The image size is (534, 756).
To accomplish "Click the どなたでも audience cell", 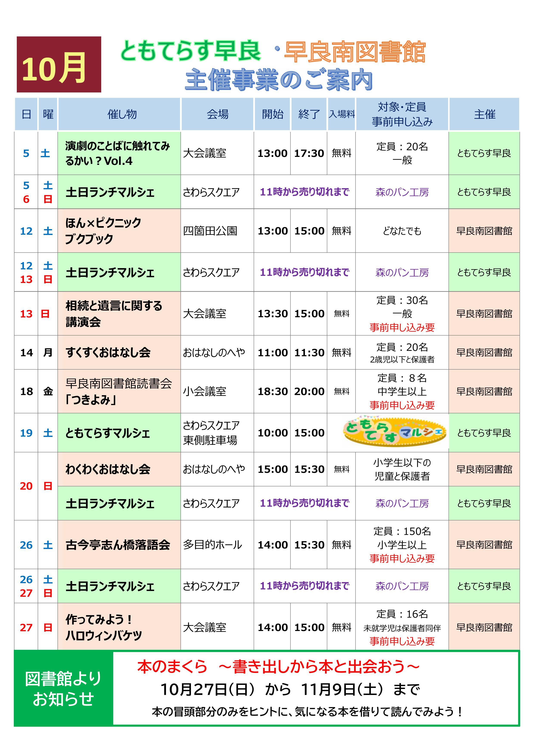I will click(x=402, y=231).
